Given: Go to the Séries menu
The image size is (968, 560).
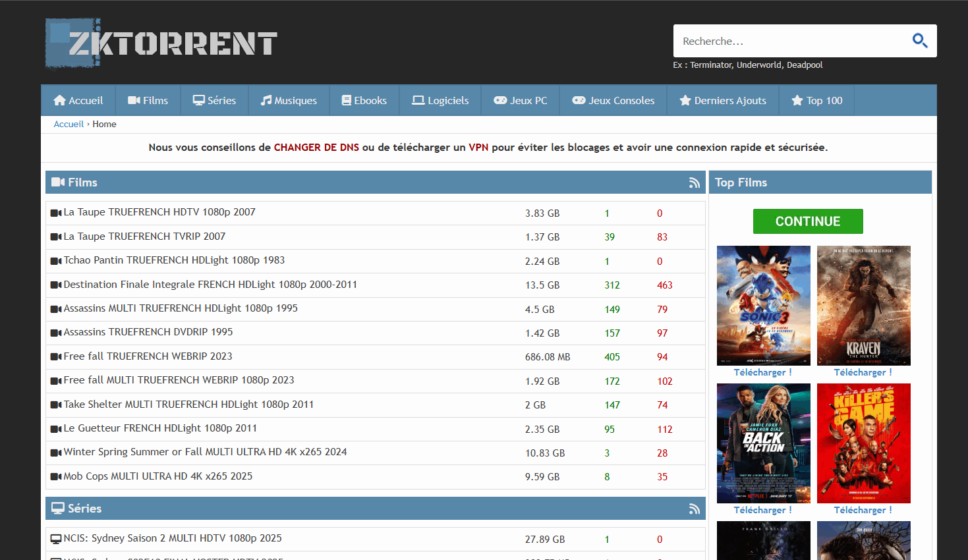Looking at the screenshot, I should pos(214,100).
